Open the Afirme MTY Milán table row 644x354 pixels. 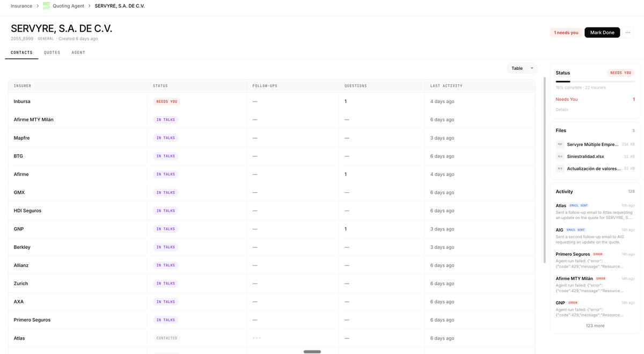tap(272, 120)
